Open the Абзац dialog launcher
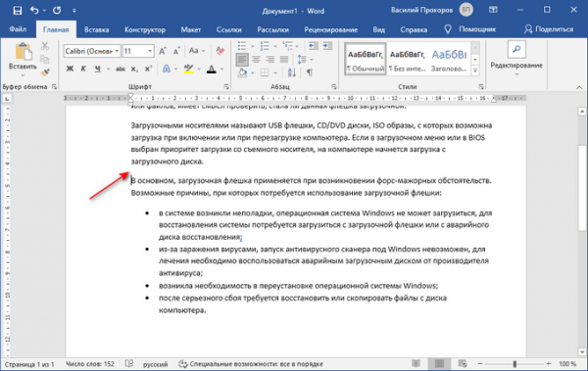588x371 pixels. pos(334,86)
